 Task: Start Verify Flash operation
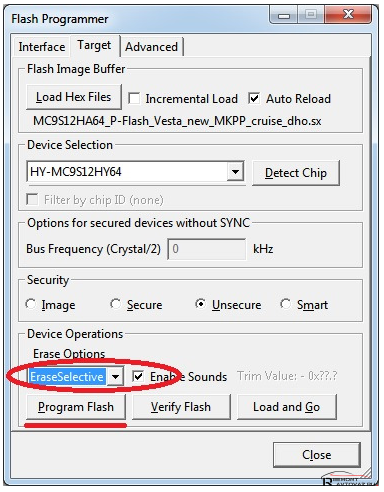click(x=181, y=407)
